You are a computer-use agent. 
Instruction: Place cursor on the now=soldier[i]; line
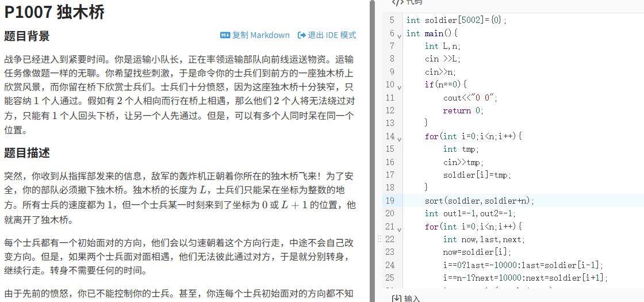[477, 253]
